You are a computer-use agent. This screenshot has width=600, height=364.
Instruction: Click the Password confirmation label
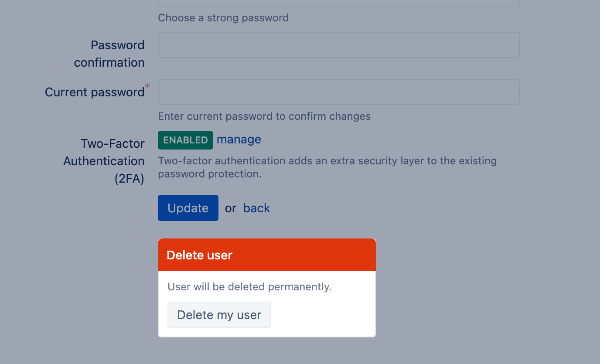pos(109,54)
